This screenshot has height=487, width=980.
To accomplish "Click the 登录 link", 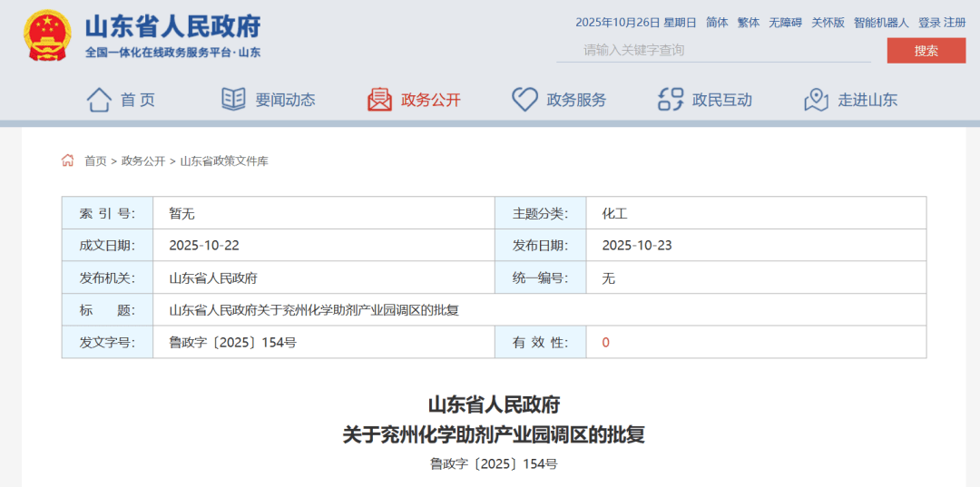I will [929, 23].
